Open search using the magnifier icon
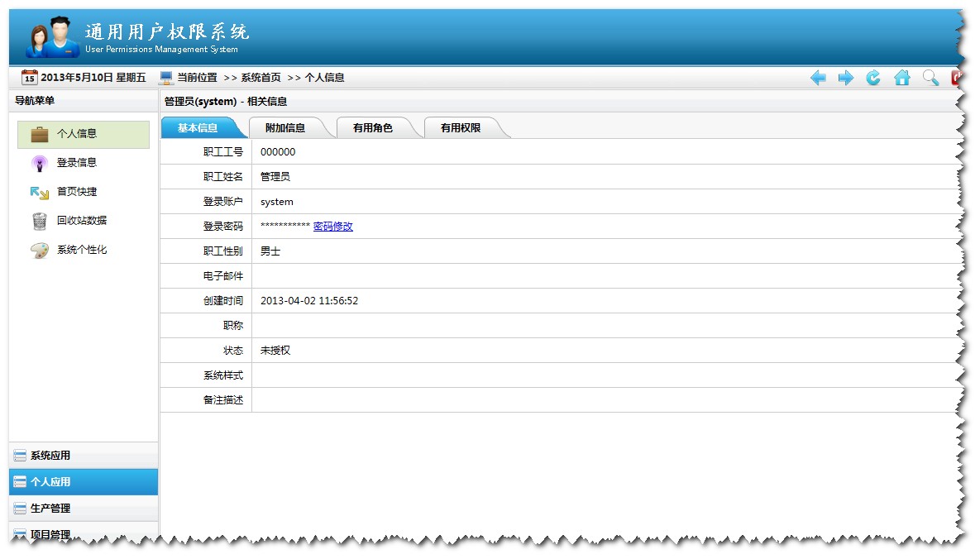The height and width of the screenshot is (559, 980). [930, 77]
